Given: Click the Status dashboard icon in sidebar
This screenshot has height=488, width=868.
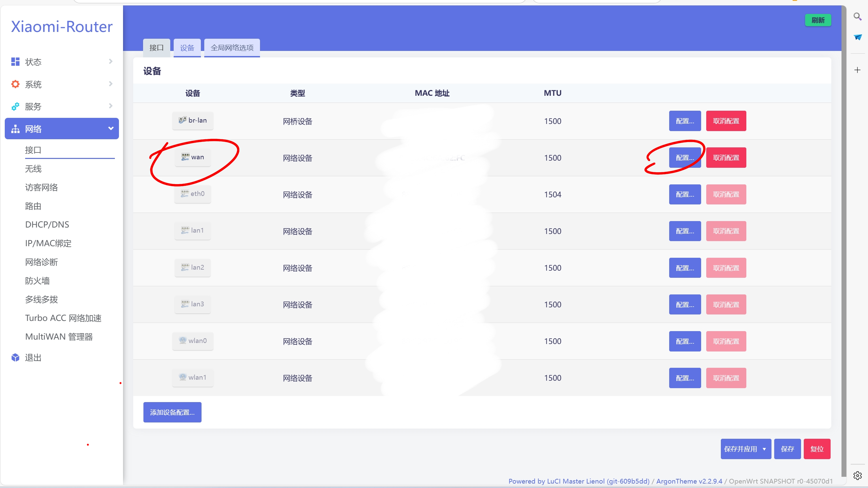Looking at the screenshot, I should pos(15,62).
